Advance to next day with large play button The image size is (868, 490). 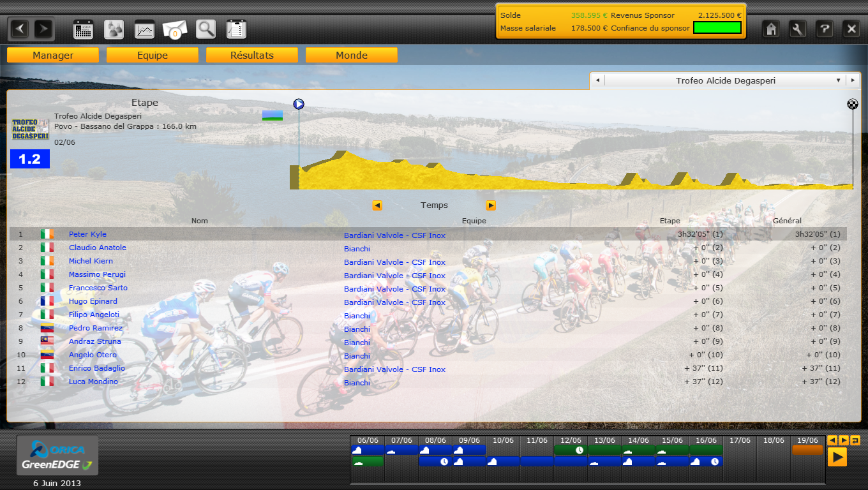pos(837,457)
